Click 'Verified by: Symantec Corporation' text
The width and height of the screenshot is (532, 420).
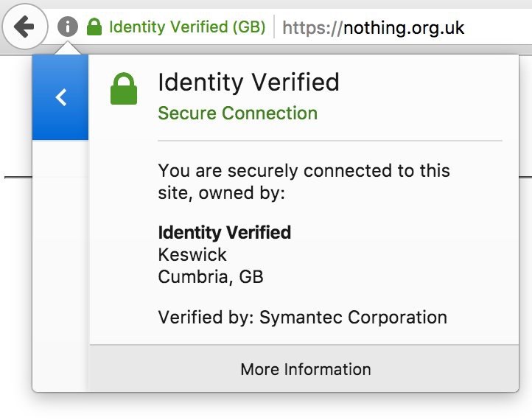[x=303, y=318]
